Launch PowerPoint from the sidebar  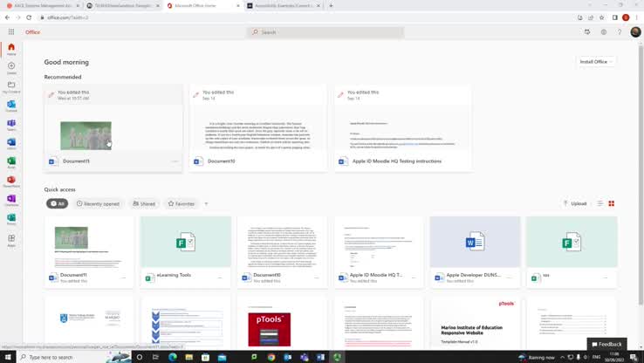pos(11,181)
